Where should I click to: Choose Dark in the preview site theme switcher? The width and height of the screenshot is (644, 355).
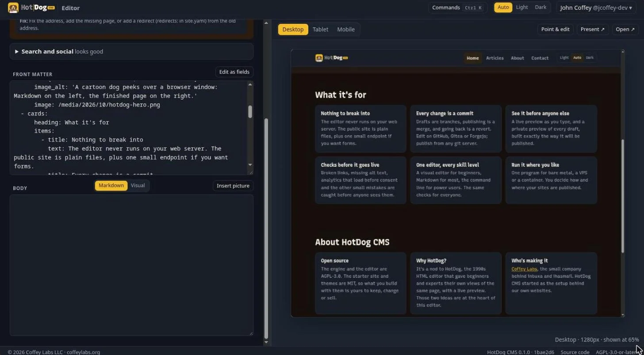(590, 58)
